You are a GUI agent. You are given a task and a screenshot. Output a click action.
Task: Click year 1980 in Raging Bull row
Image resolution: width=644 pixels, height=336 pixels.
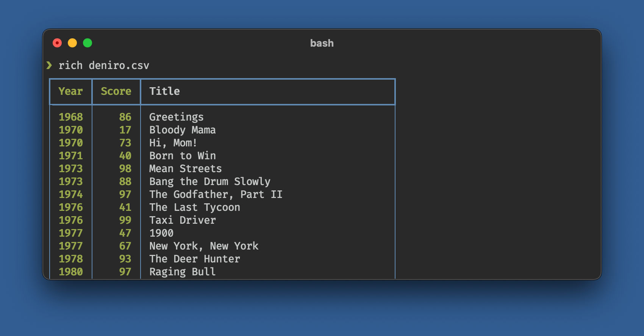[71, 272]
